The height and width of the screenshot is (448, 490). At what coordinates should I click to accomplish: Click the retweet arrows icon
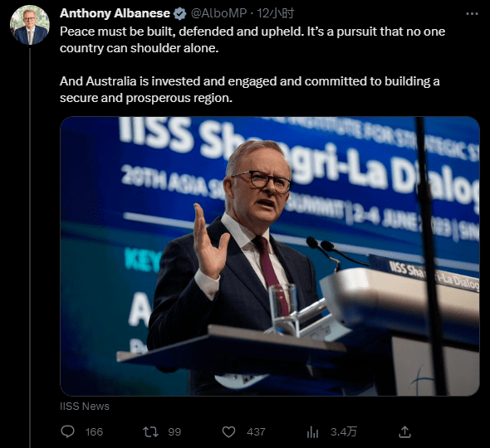[x=150, y=431]
